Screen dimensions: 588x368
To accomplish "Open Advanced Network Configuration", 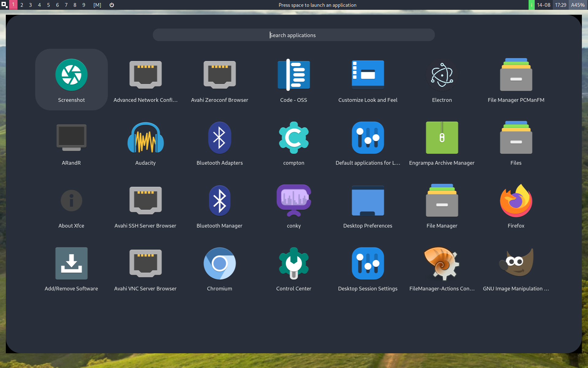I will (x=145, y=80).
